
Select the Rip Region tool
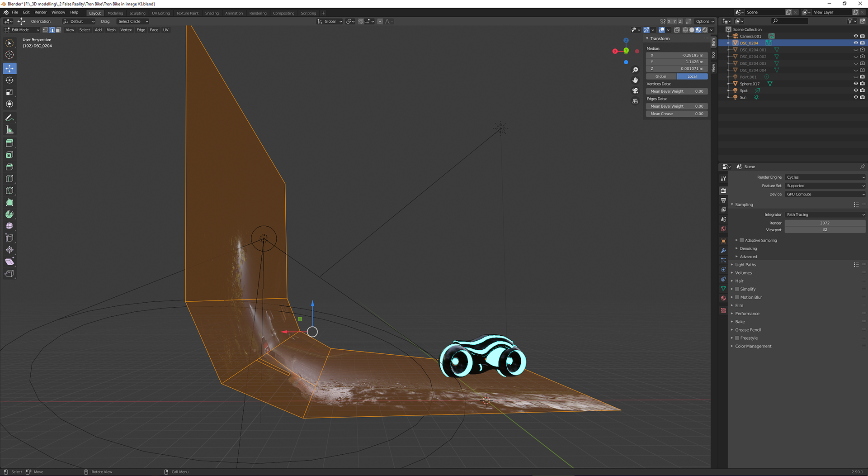pos(9,273)
